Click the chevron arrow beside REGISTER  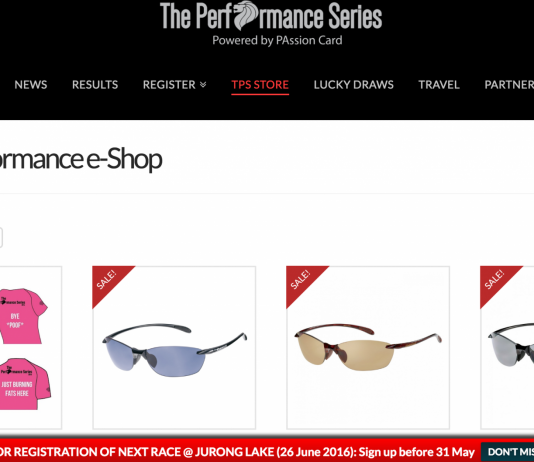(x=203, y=85)
